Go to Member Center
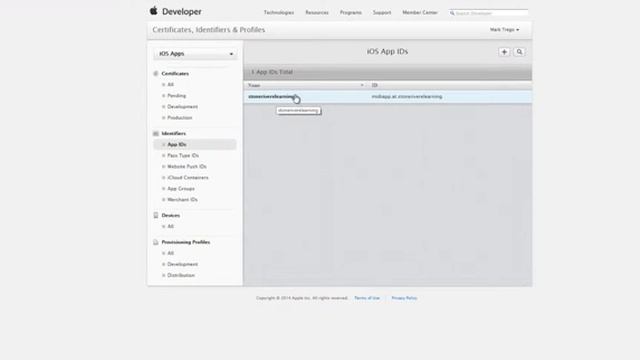Image resolution: width=640 pixels, height=360 pixels. click(x=420, y=13)
